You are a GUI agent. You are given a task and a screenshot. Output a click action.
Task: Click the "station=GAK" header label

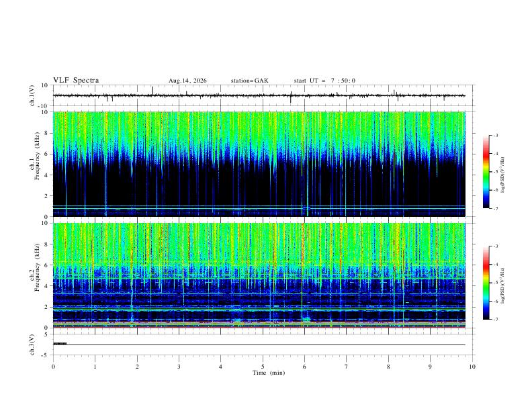(249, 81)
